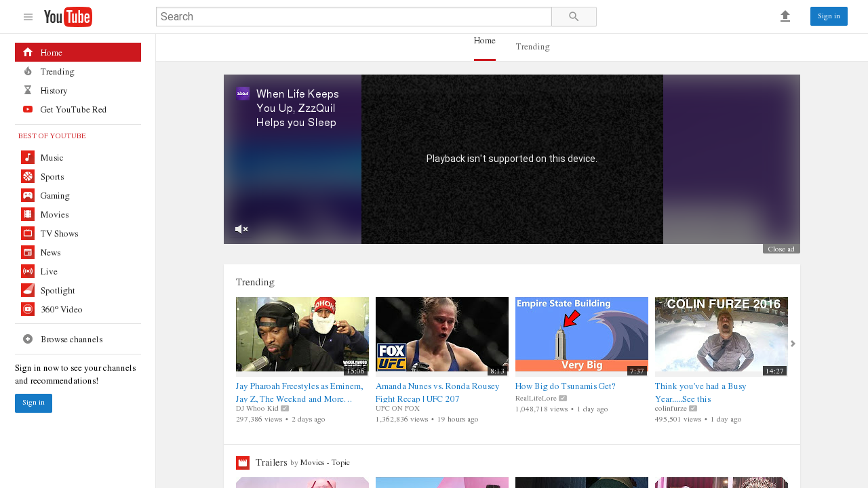Click the History hourglass icon

(28, 90)
